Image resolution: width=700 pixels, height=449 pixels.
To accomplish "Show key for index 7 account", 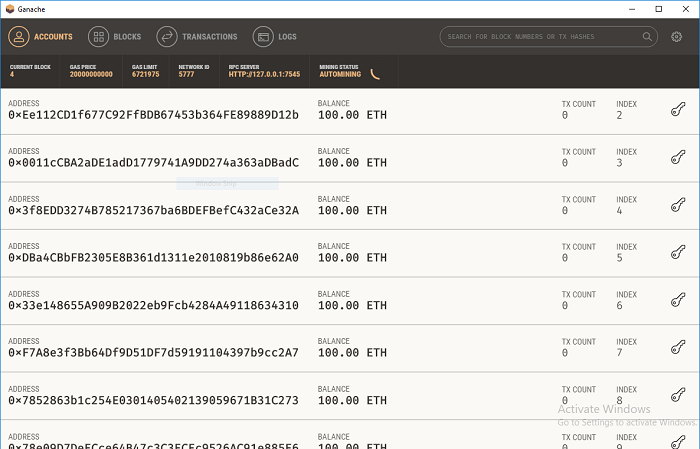I will click(678, 347).
